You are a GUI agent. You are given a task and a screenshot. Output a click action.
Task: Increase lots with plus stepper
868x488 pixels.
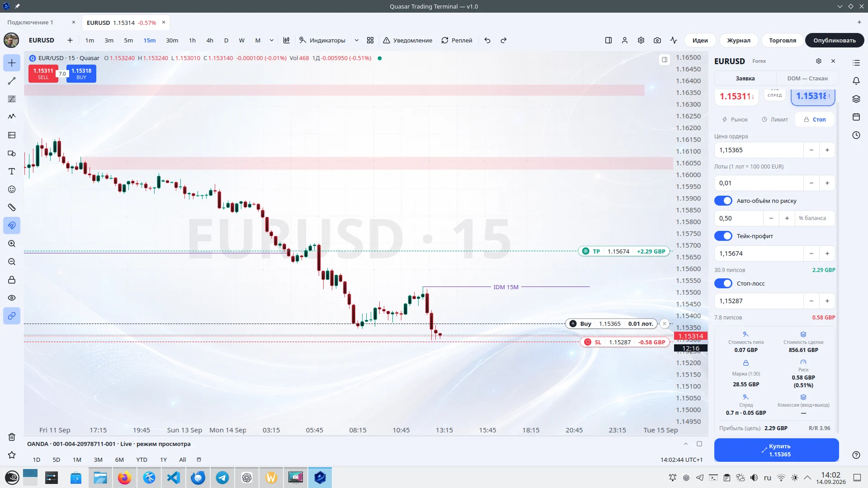[827, 183]
